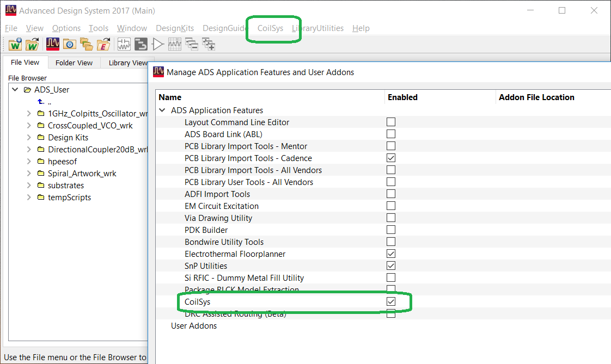Open the Options menu
The height and width of the screenshot is (364, 611).
coord(66,28)
